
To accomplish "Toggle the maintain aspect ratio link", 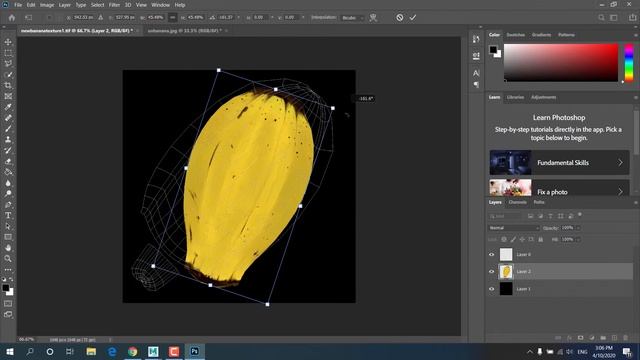I will (173, 18).
